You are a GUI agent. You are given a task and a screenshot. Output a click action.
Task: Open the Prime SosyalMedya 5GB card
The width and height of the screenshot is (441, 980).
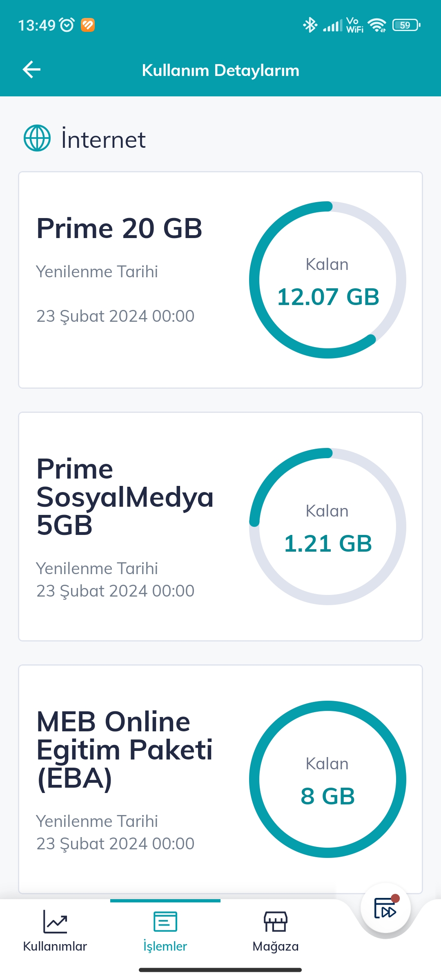click(220, 527)
